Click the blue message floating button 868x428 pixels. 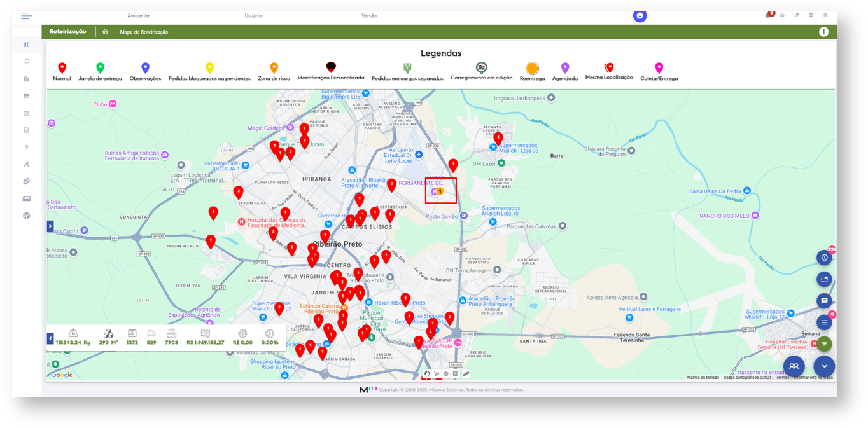click(824, 301)
